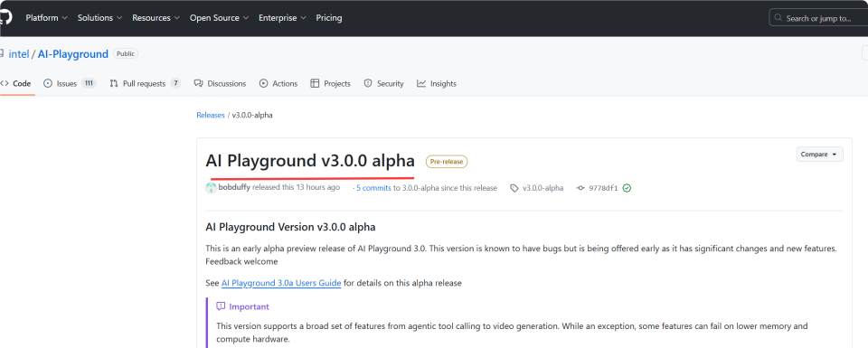Image resolution: width=868 pixels, height=348 pixels.
Task: Open the Insights tab
Action: [x=437, y=83]
